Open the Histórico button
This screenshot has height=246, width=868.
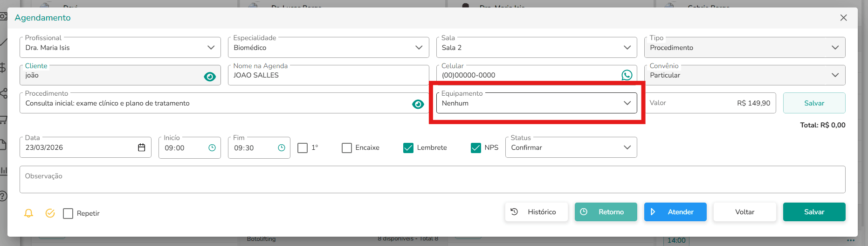coord(537,212)
